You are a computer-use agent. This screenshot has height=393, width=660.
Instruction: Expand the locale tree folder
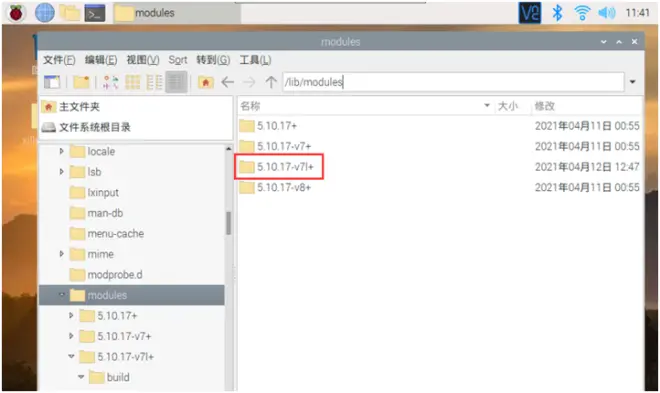62,151
